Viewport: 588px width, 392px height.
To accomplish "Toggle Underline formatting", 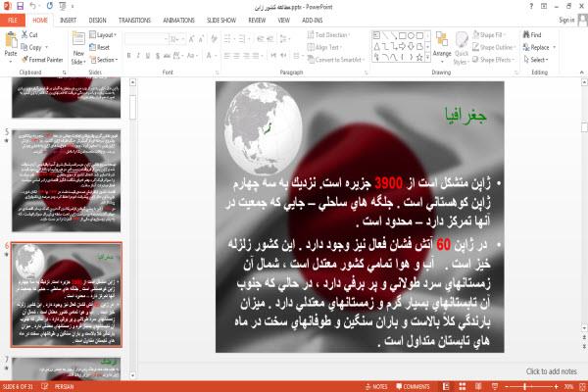I will (148, 56).
